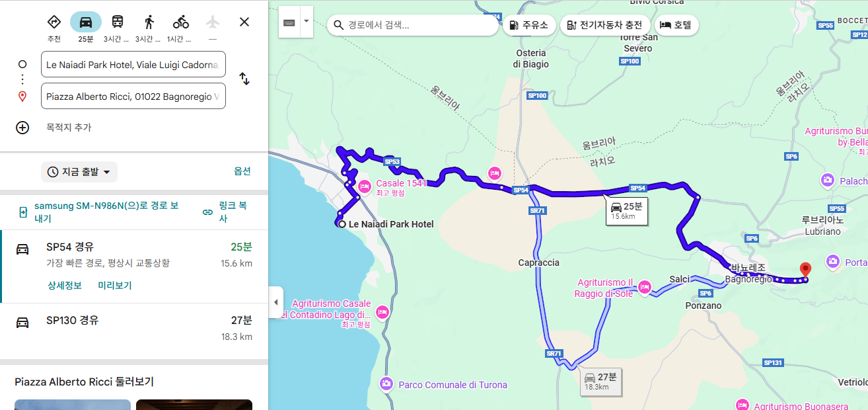The height and width of the screenshot is (410, 868).
Task: Click the add destination plus icon
Action: [22, 128]
